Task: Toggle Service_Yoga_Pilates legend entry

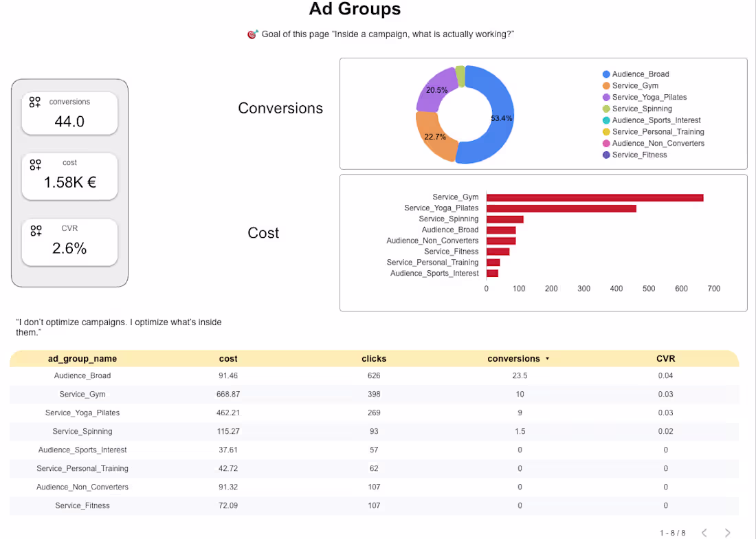Action: point(645,98)
